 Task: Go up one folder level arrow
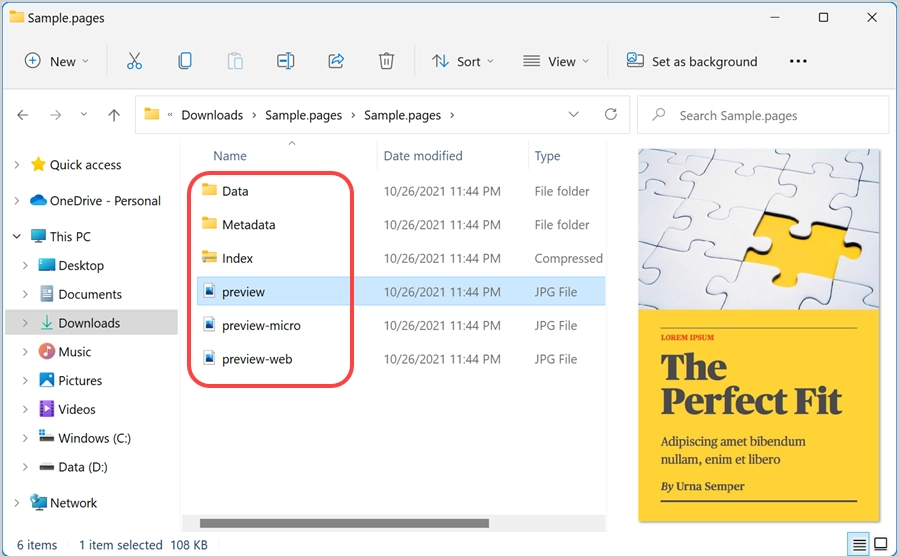(x=114, y=115)
